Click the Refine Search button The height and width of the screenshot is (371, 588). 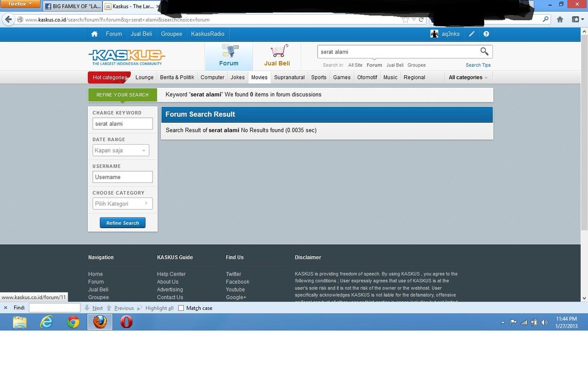[x=123, y=223]
